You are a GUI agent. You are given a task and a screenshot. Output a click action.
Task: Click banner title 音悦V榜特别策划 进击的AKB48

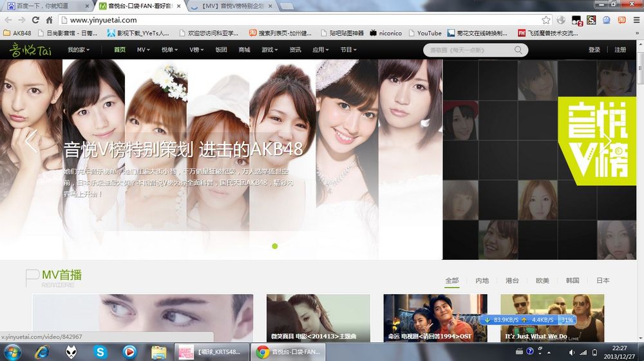(183, 150)
